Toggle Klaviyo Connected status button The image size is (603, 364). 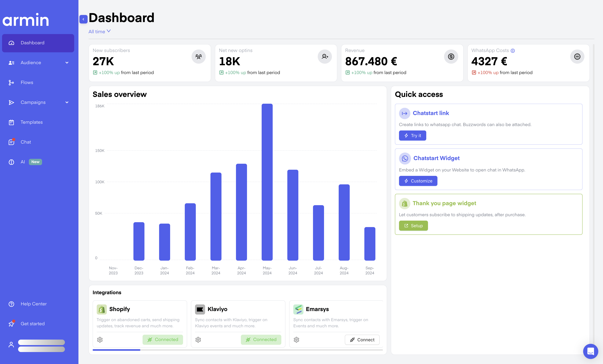[x=261, y=340]
